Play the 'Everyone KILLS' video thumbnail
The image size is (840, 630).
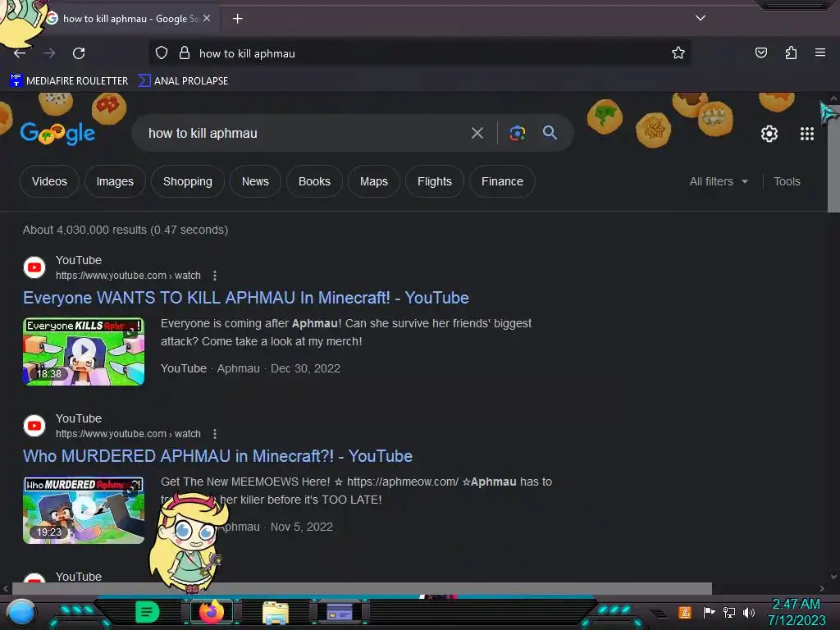84,351
